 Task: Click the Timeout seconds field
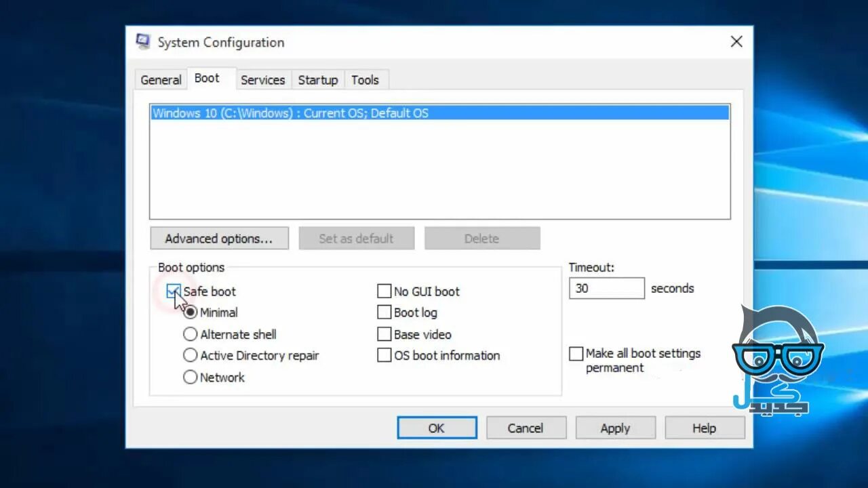[607, 288]
